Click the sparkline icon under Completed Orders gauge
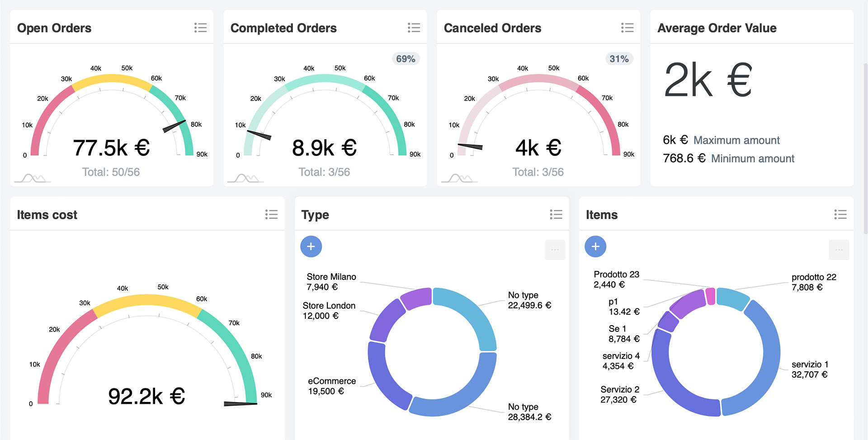 pyautogui.click(x=246, y=177)
